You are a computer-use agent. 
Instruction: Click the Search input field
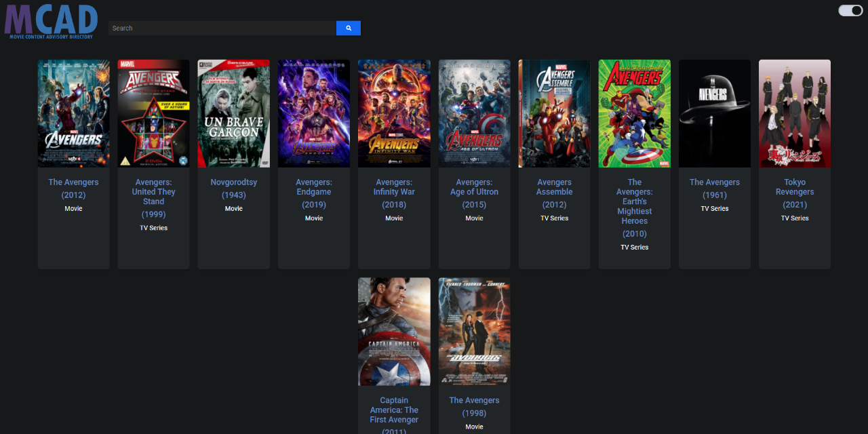point(222,28)
